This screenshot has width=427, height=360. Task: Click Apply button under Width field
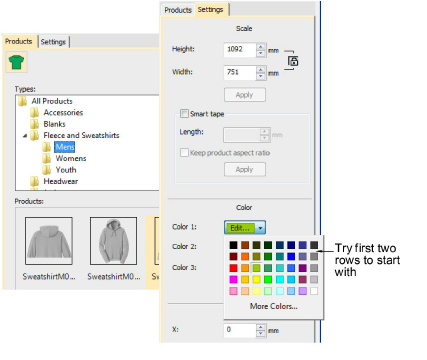[245, 95]
